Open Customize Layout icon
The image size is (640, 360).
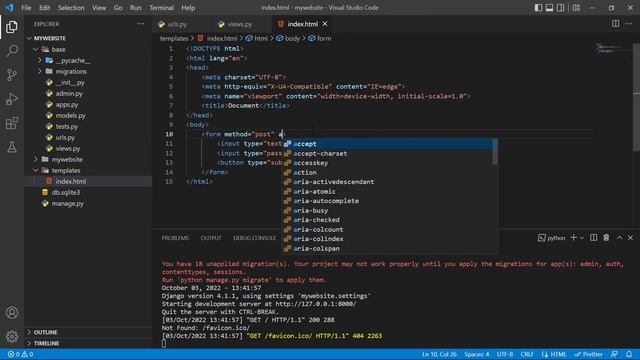point(576,8)
